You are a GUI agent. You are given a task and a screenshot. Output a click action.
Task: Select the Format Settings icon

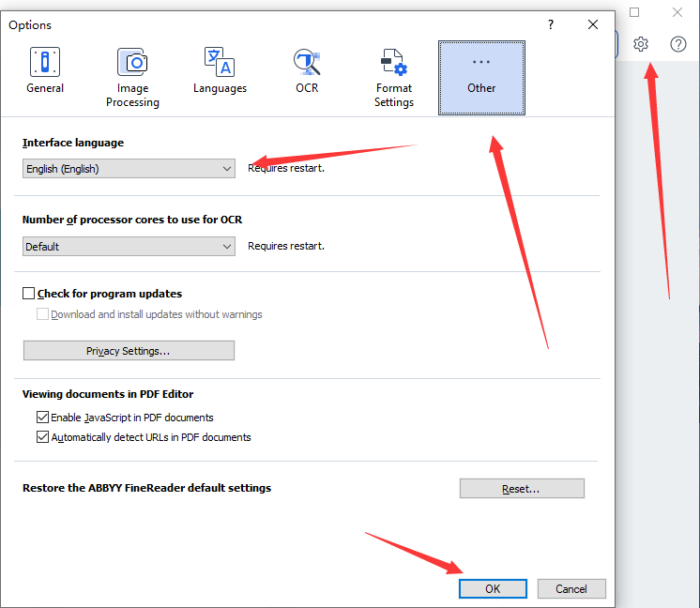394,63
